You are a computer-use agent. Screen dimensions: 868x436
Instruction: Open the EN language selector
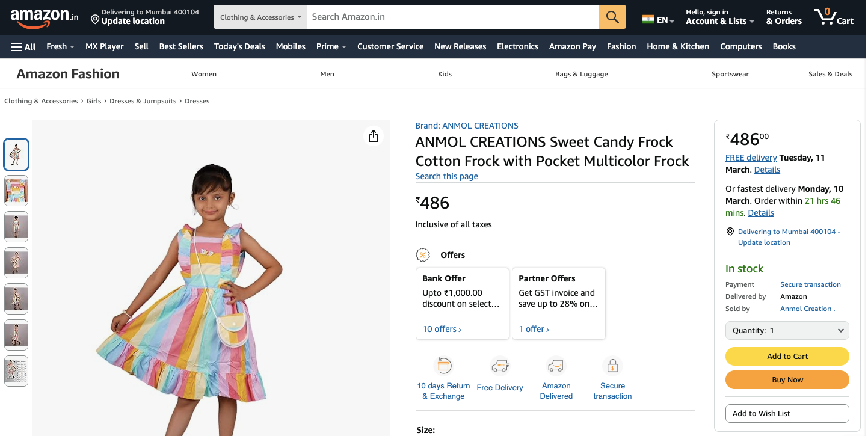[658, 20]
